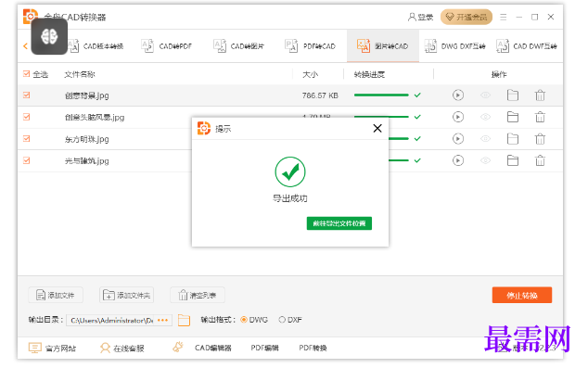This screenshot has width=588, height=368.
Task: Delete 创意背景.jpg from the list
Action: pyautogui.click(x=540, y=95)
